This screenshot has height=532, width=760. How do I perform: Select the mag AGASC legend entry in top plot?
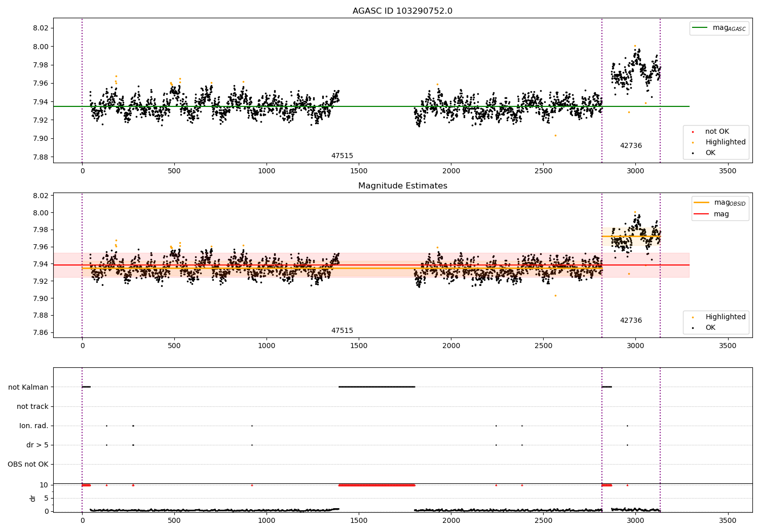(x=718, y=28)
